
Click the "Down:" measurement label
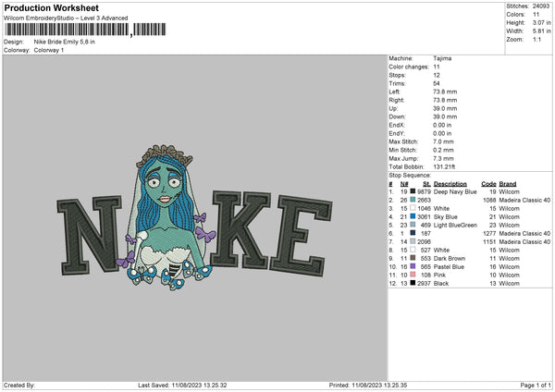click(x=397, y=116)
